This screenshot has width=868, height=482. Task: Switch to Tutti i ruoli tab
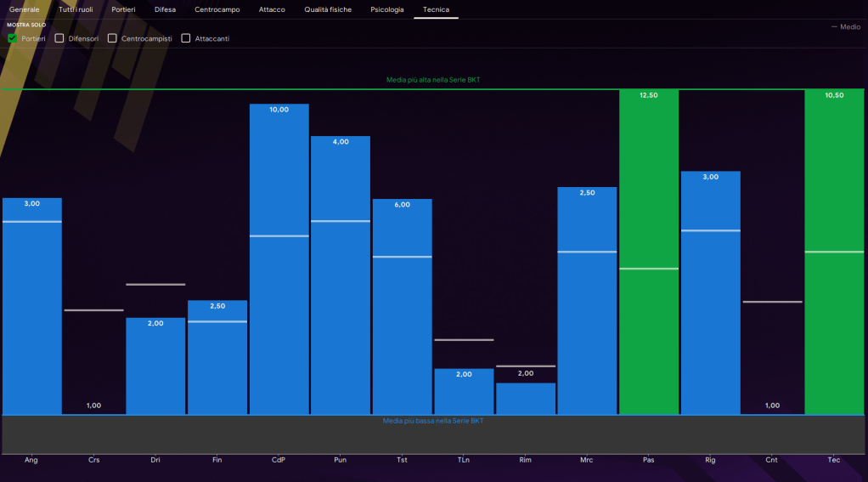[76, 9]
